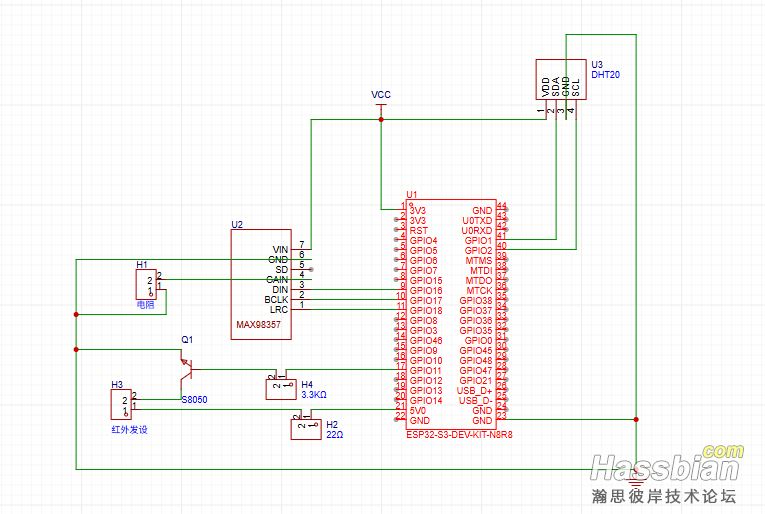Click the VIN pin on MAX98357
Image resolution: width=765 pixels, height=514 pixels.
pos(280,250)
